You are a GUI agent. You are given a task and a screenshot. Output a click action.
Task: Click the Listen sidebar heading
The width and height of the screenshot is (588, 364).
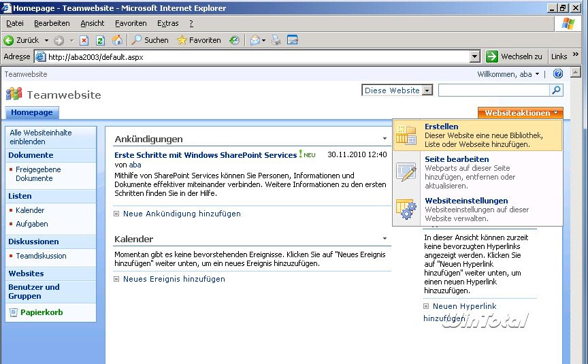point(20,196)
